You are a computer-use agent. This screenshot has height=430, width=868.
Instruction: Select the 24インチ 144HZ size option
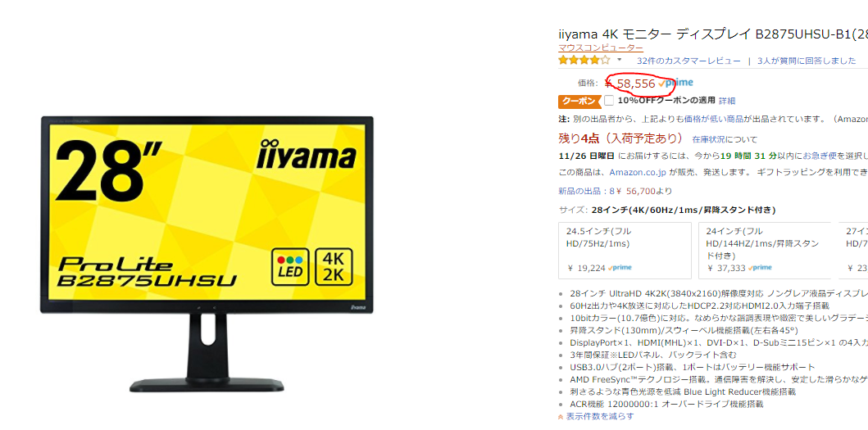click(765, 250)
